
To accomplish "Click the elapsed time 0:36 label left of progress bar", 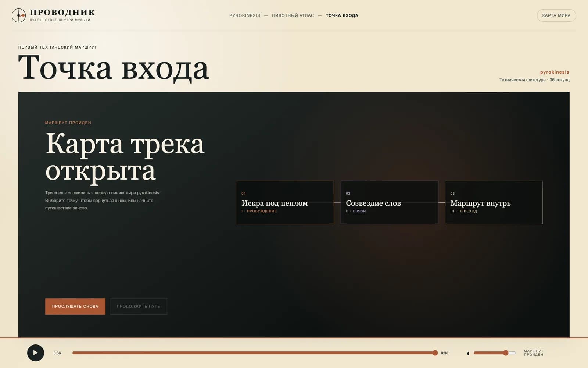I will tap(57, 353).
